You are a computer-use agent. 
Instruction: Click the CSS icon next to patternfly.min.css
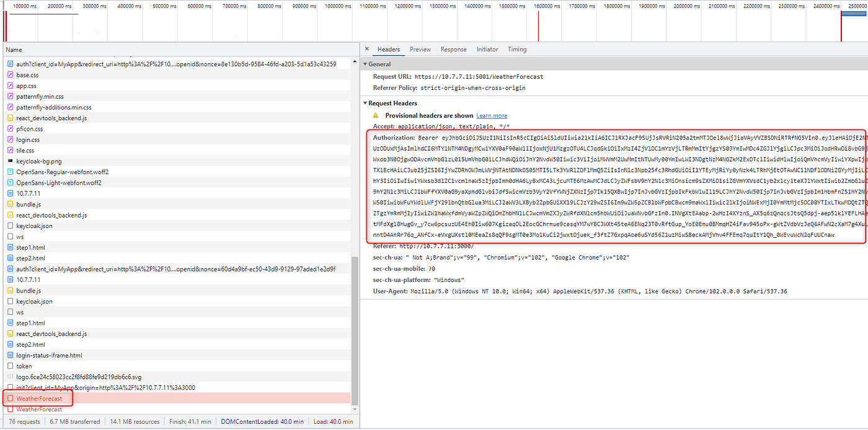click(10, 97)
